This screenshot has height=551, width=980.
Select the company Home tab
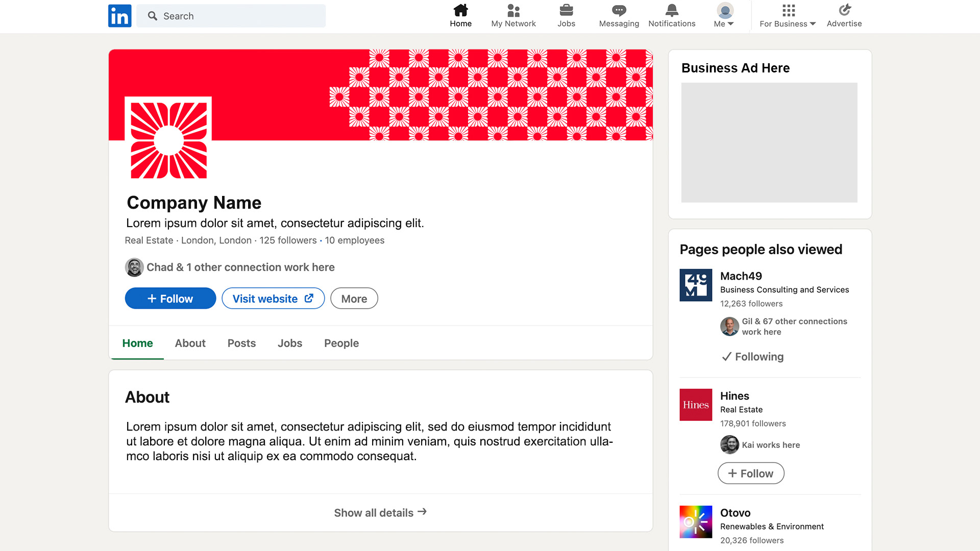pyautogui.click(x=137, y=343)
